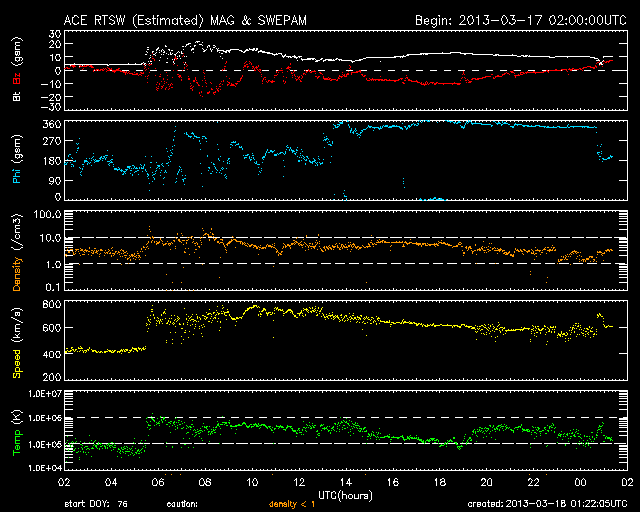Select the '90' tick on Phi axis
640x512 pixels.
pyautogui.click(x=55, y=181)
